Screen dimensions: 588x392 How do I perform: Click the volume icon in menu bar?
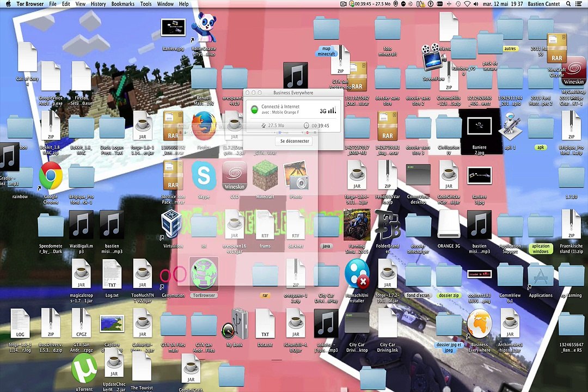pos(476,4)
